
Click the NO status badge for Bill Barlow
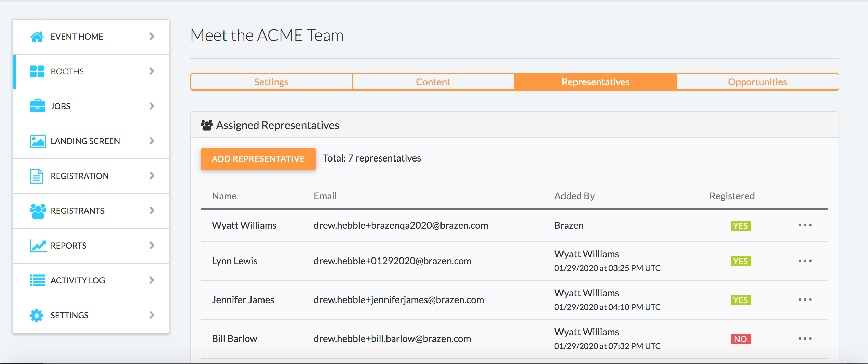coord(741,339)
